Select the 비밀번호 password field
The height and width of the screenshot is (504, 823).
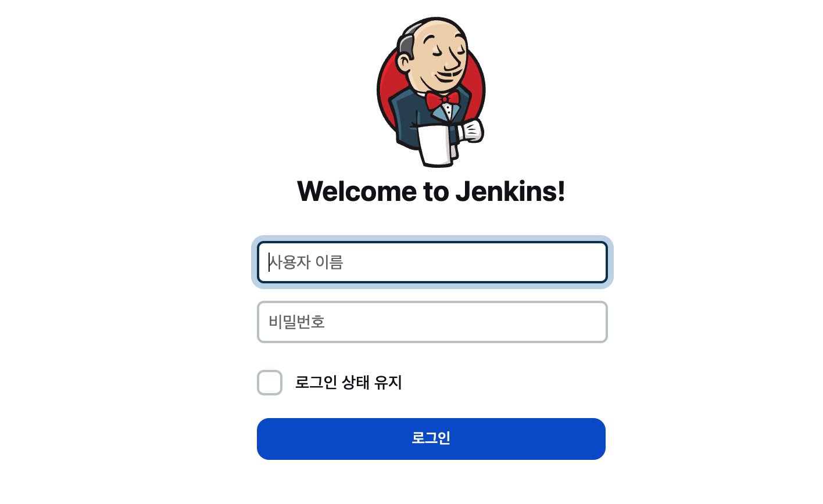coord(432,322)
